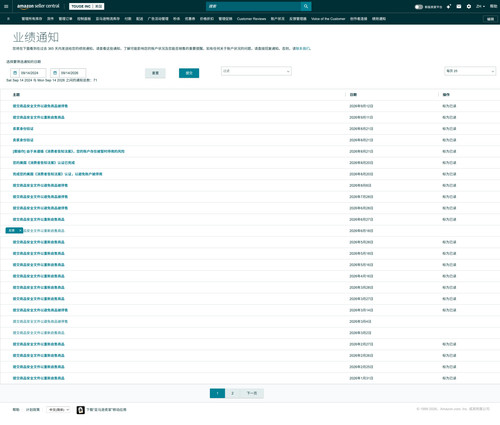Screen dimensions: 500x425
Task: Close the teal feedback tag via its X
Action: click(20, 230)
